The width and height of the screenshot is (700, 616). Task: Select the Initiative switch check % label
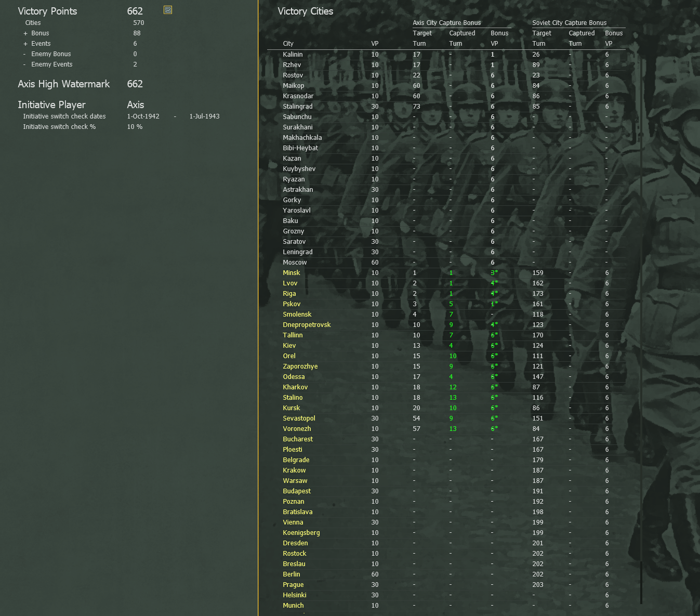coord(59,127)
